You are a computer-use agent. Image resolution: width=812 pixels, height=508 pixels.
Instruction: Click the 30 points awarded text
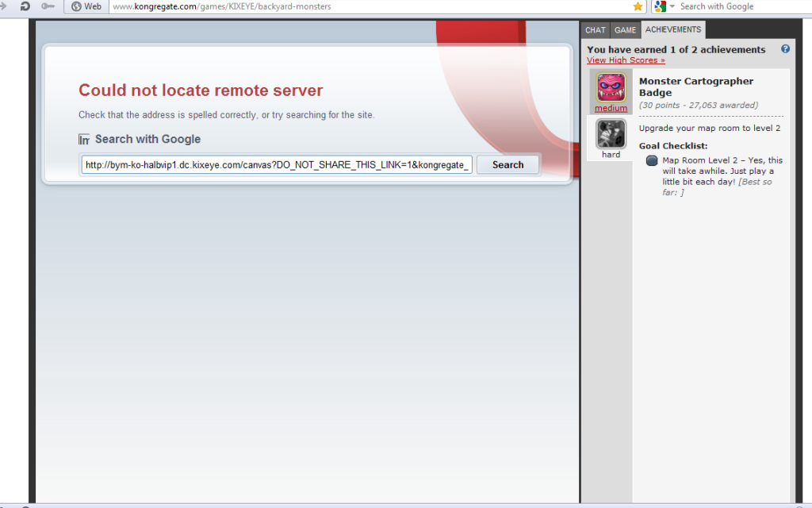tap(698, 106)
